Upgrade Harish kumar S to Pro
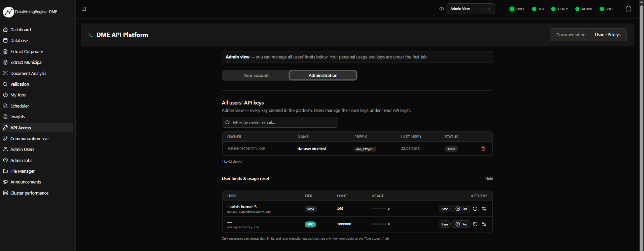The image size is (644, 251). click(461, 209)
